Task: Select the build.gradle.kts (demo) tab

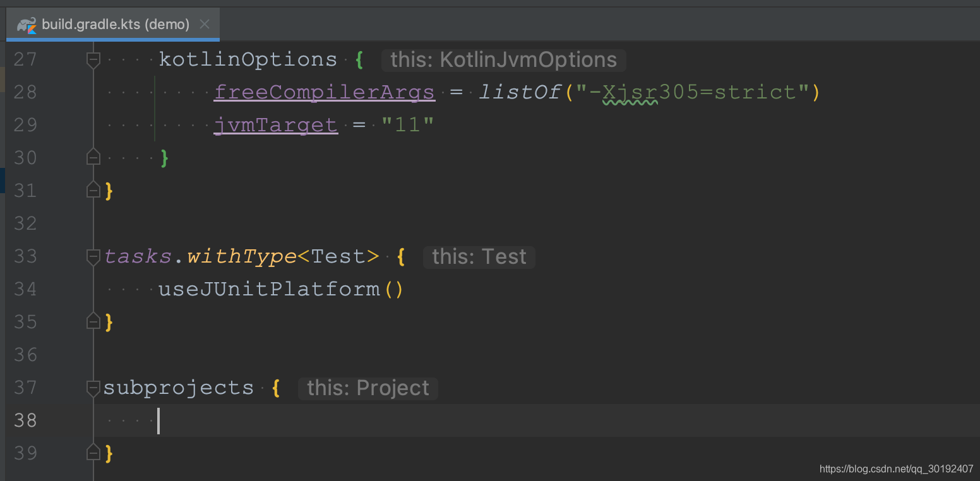Action: point(113,25)
